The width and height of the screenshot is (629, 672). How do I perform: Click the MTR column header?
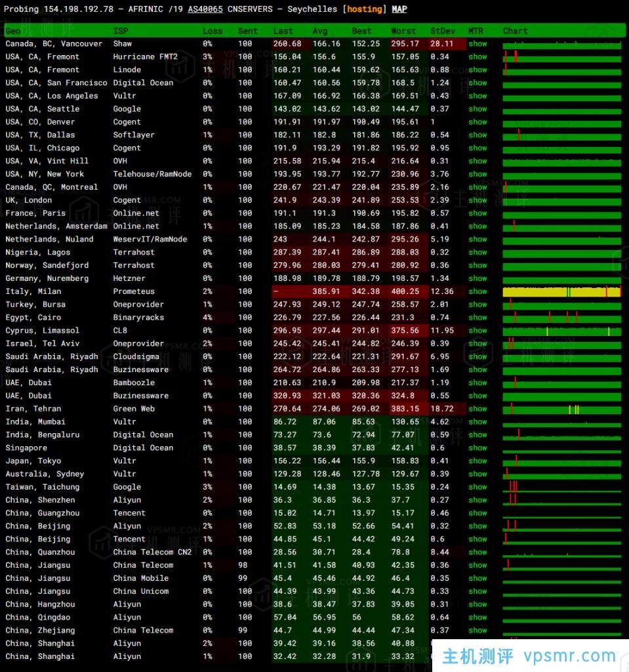click(476, 31)
